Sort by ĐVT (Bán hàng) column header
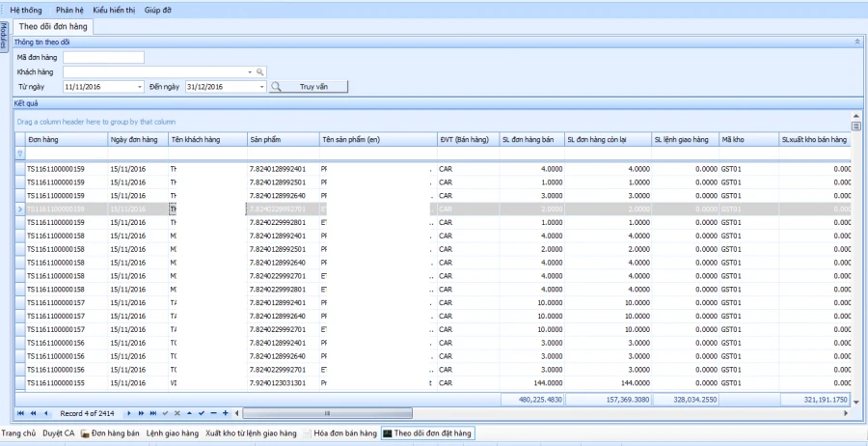This screenshot has height=446, width=868. pyautogui.click(x=469, y=140)
